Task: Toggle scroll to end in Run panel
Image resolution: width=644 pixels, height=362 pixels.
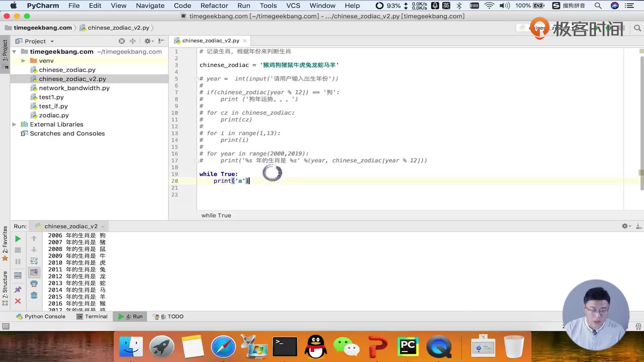Action: pyautogui.click(x=34, y=272)
